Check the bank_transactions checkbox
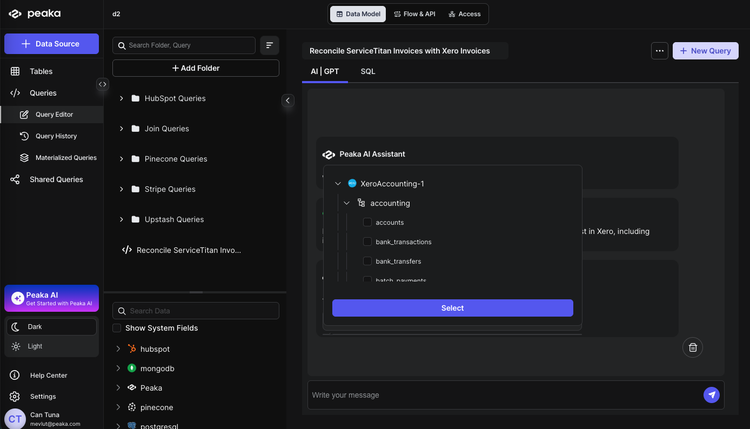Screen dimensions: 750x429 pyautogui.click(x=367, y=242)
